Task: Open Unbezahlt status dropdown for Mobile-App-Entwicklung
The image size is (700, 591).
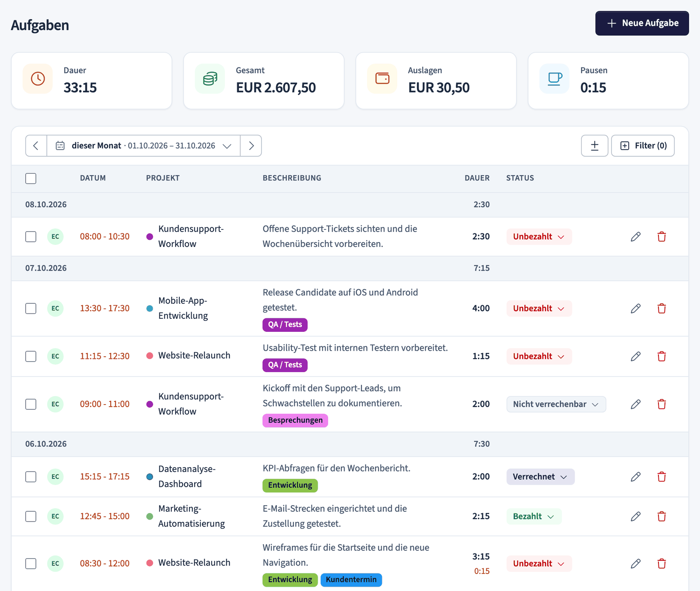Action: [x=539, y=309]
